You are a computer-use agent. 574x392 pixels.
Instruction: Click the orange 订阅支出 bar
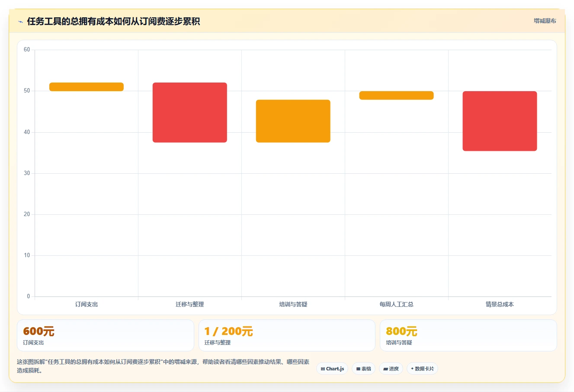(87, 87)
